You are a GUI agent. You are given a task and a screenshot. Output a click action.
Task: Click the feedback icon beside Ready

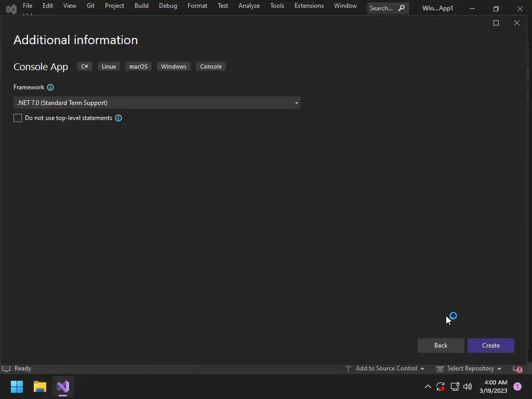[6, 368]
